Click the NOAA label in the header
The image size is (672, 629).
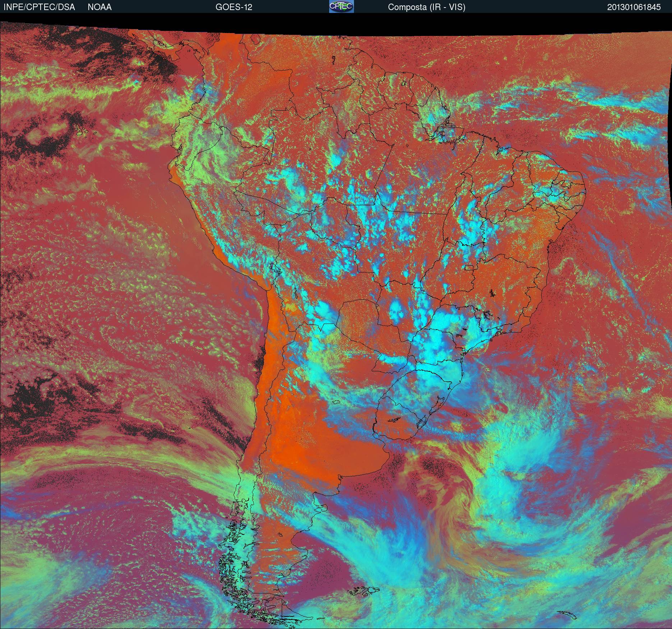click(100, 7)
